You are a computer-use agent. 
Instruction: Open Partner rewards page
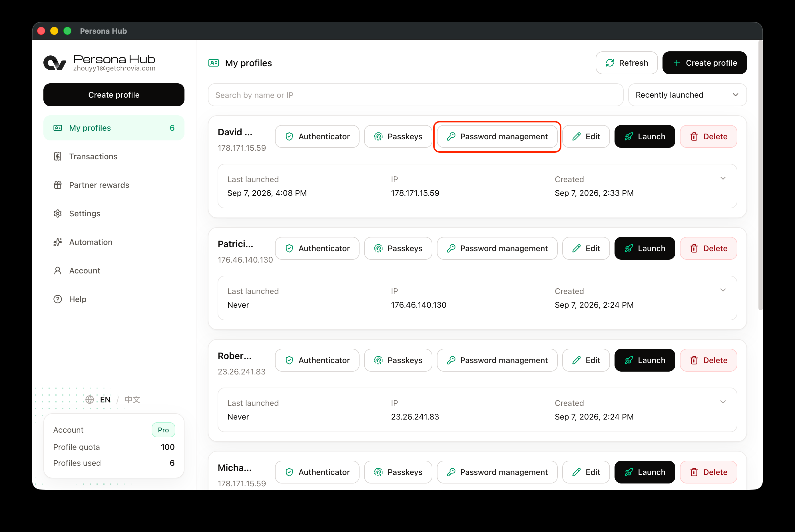tap(114, 185)
